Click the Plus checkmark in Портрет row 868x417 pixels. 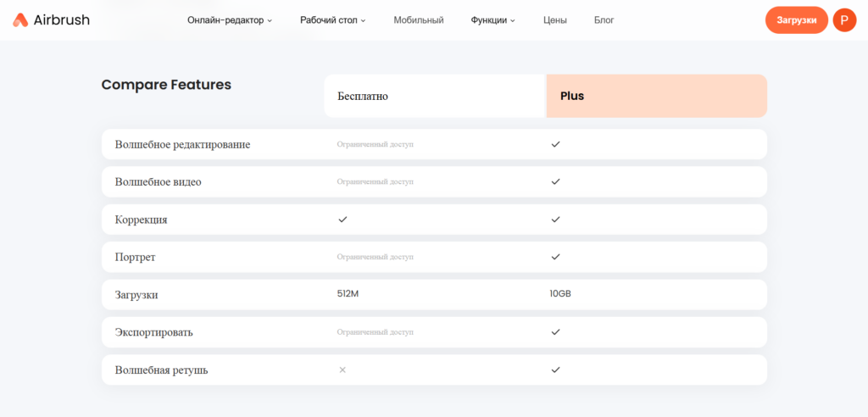556,257
